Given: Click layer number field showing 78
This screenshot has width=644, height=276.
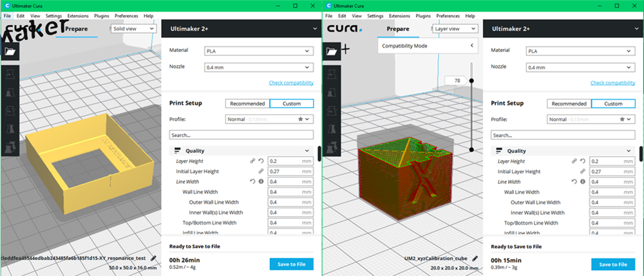Looking at the screenshot, I should click(457, 81).
